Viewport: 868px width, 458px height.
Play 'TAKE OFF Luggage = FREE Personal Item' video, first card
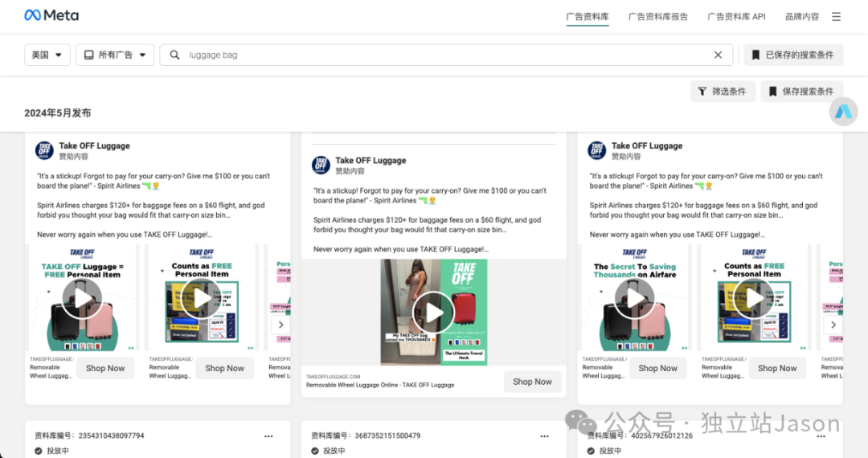point(82,299)
